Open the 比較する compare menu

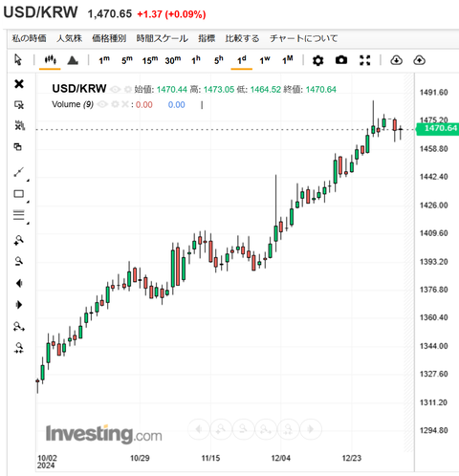click(x=242, y=38)
